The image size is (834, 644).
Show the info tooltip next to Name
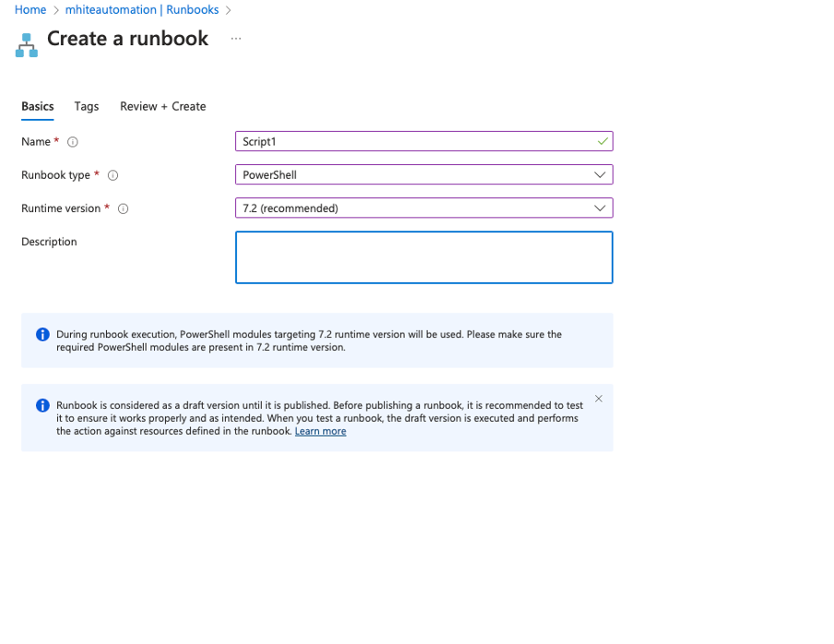point(73,142)
